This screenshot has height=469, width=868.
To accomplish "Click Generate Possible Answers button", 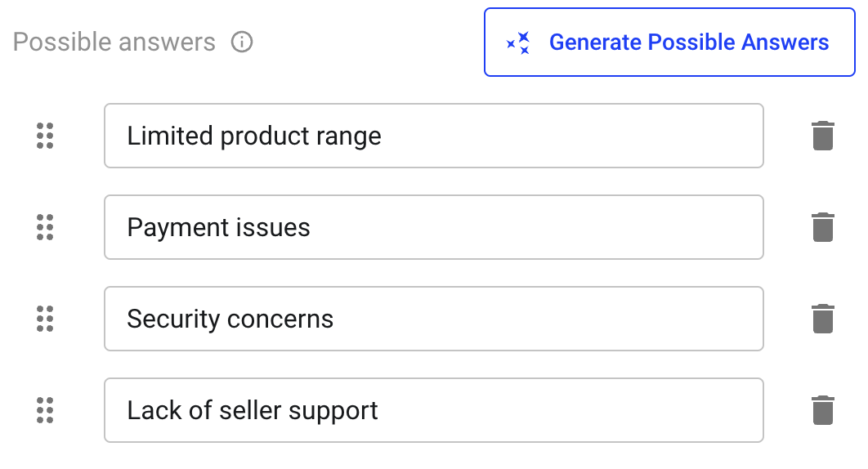I will pos(670,42).
